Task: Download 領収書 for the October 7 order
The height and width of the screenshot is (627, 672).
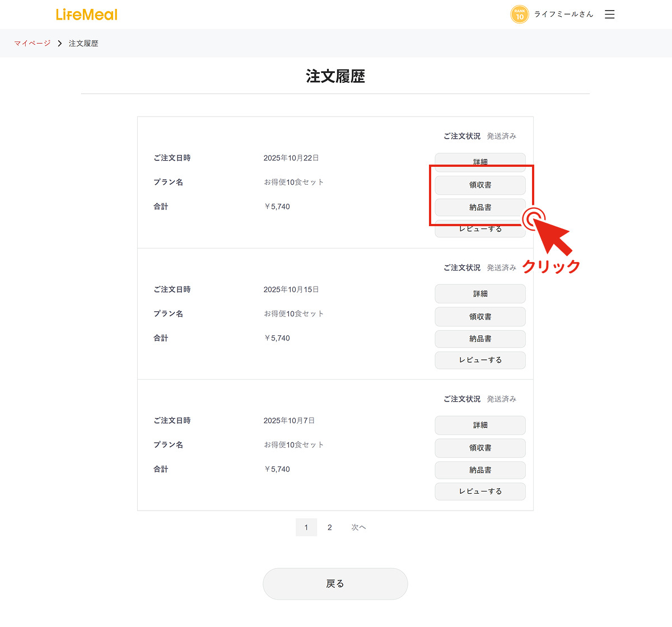Action: click(x=480, y=448)
